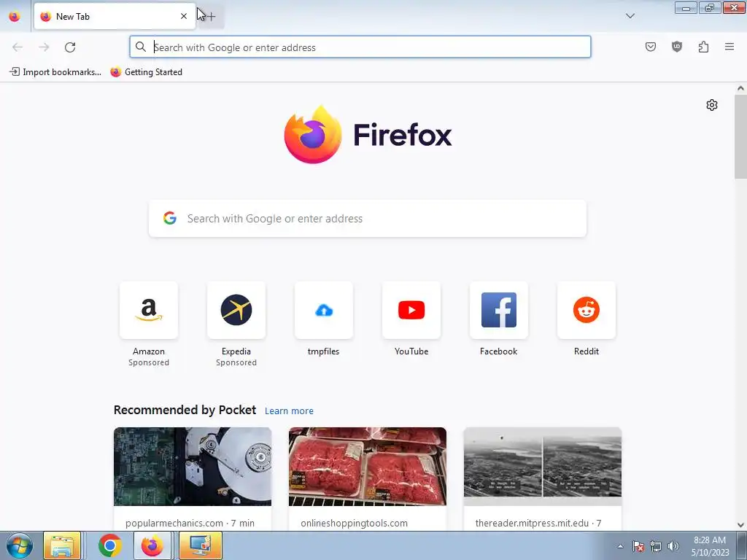Open the Getting Started bookmark
The width and height of the screenshot is (747, 560).
tap(146, 72)
